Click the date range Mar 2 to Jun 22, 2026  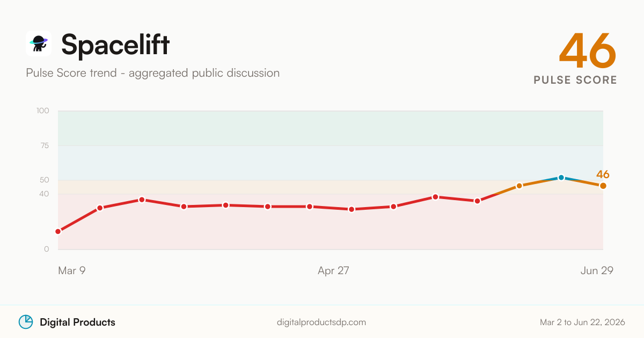(x=582, y=322)
